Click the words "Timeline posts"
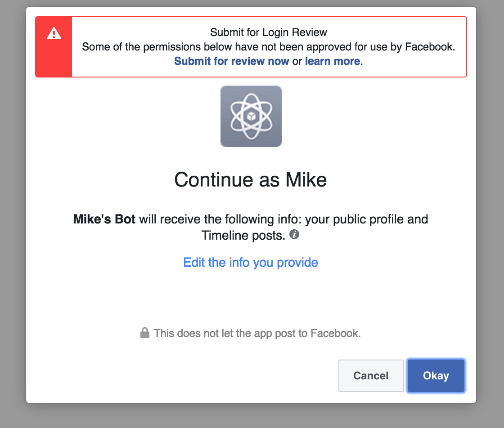Image resolution: width=504 pixels, height=428 pixels. point(243,235)
